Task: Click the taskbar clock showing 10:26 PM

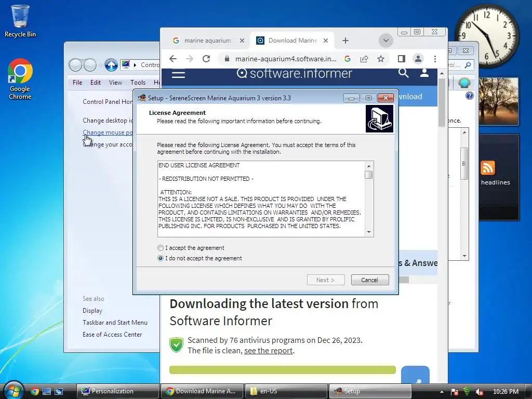Action: click(x=506, y=392)
